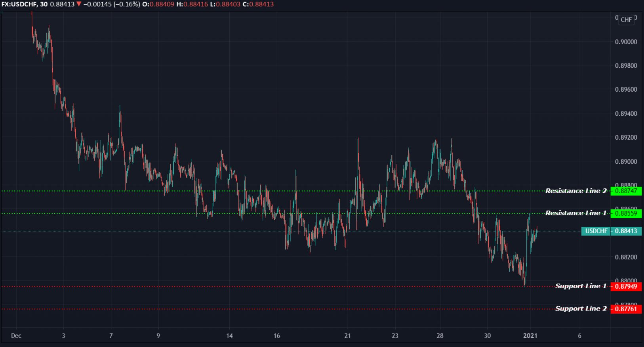The image size is (644, 347).
Task: Click the 16 date on time axis
Action: 277,335
